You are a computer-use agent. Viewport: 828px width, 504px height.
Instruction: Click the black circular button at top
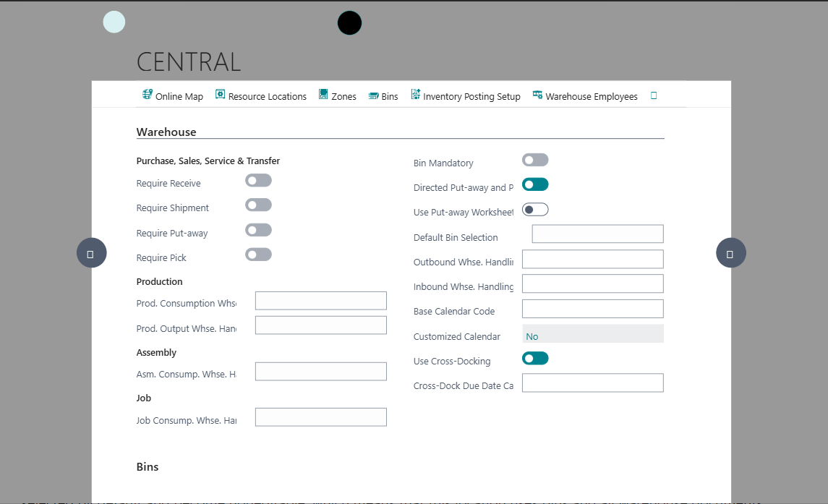point(349,23)
